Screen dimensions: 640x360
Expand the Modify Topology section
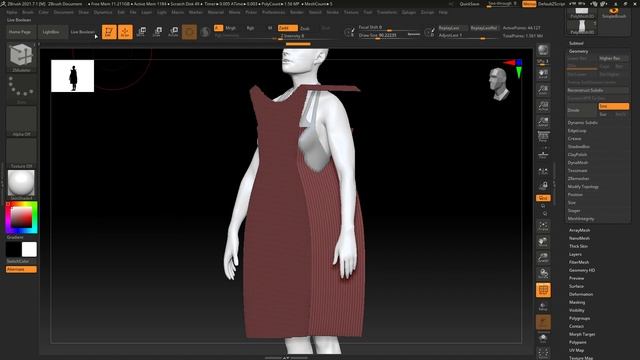point(583,187)
